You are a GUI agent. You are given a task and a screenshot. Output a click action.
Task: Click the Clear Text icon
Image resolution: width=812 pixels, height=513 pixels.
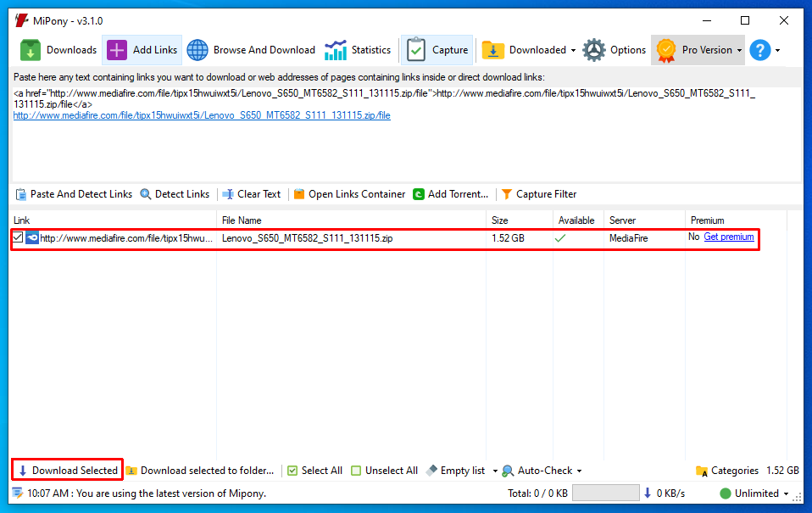228,194
